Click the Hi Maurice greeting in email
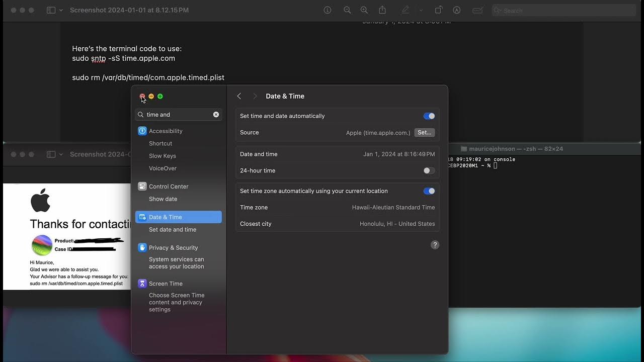 42,262
